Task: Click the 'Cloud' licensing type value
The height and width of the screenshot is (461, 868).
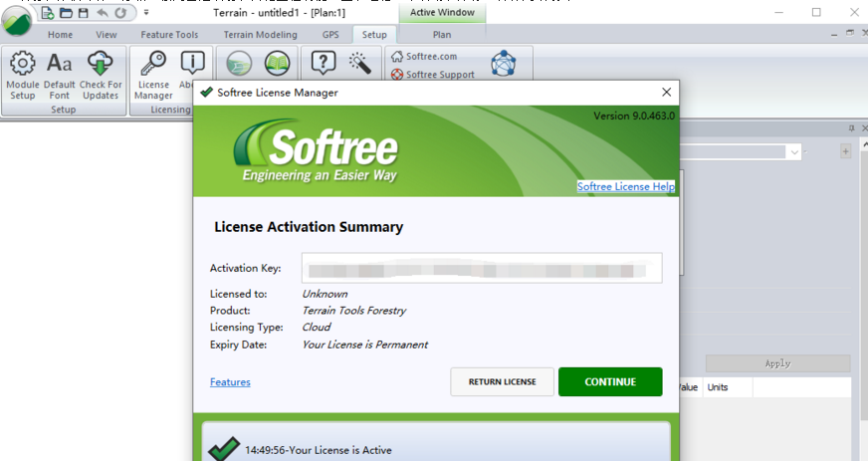Action: [317, 327]
